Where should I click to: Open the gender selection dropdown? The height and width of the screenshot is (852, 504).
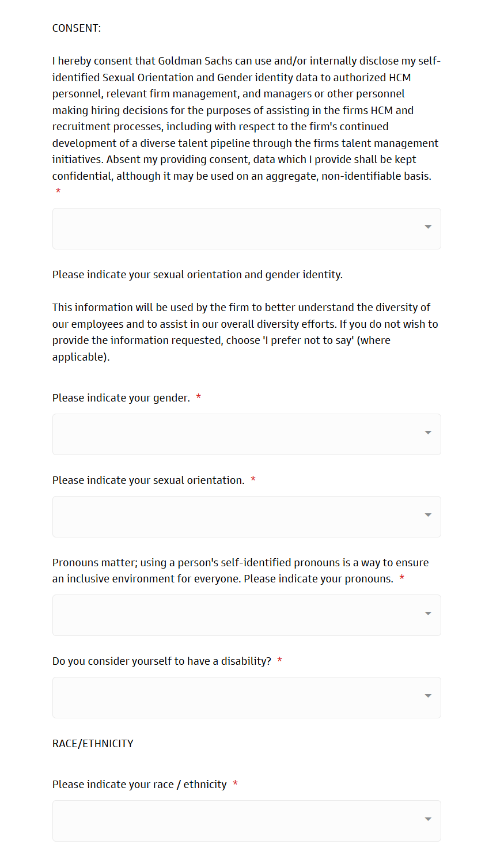(247, 434)
